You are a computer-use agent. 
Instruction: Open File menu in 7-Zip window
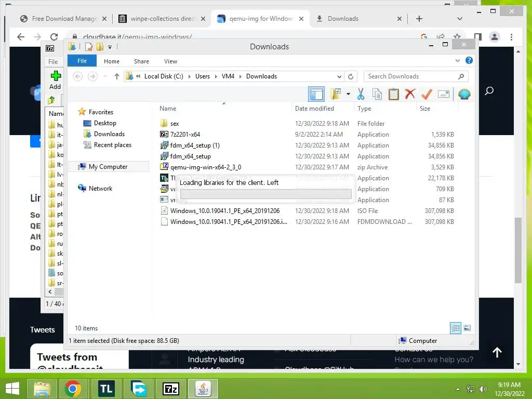tap(53, 61)
